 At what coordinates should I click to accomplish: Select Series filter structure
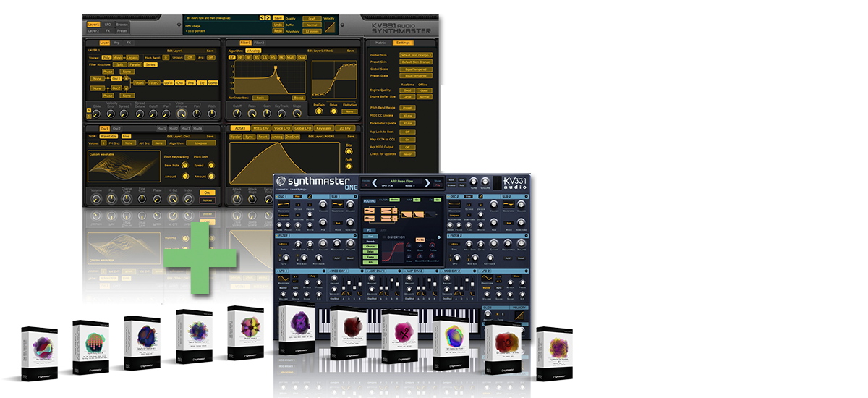coord(150,64)
